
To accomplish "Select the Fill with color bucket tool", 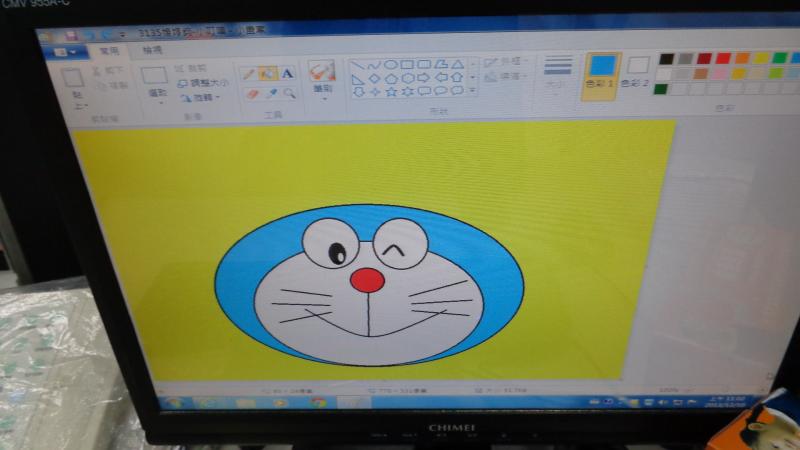I will point(268,73).
